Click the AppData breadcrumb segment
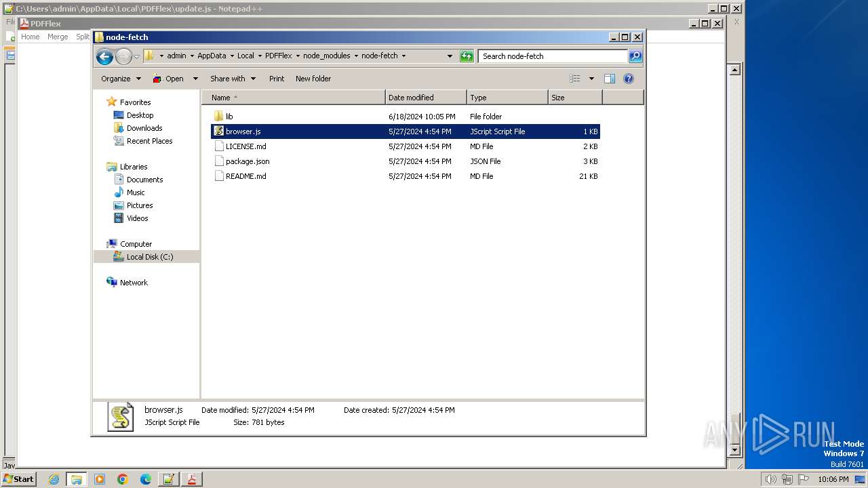 (x=212, y=56)
